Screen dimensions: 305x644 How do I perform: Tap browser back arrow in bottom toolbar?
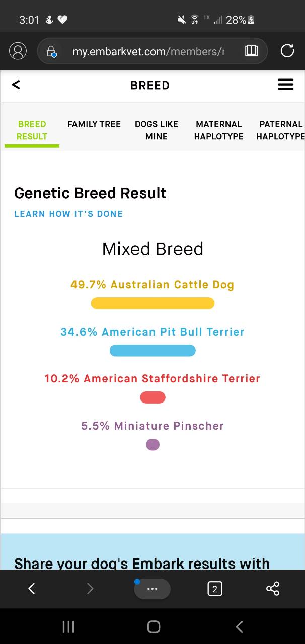coord(31,588)
